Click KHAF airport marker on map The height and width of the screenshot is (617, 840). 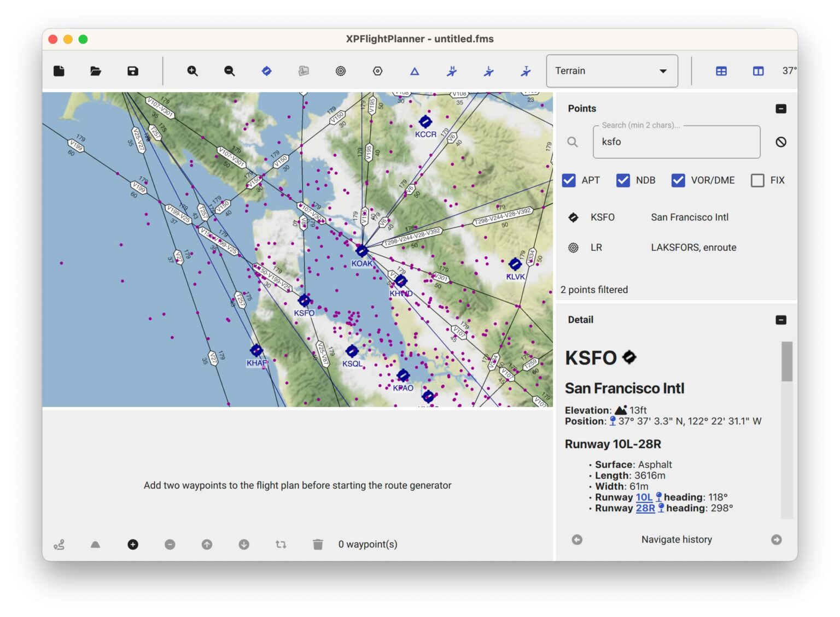pos(256,350)
